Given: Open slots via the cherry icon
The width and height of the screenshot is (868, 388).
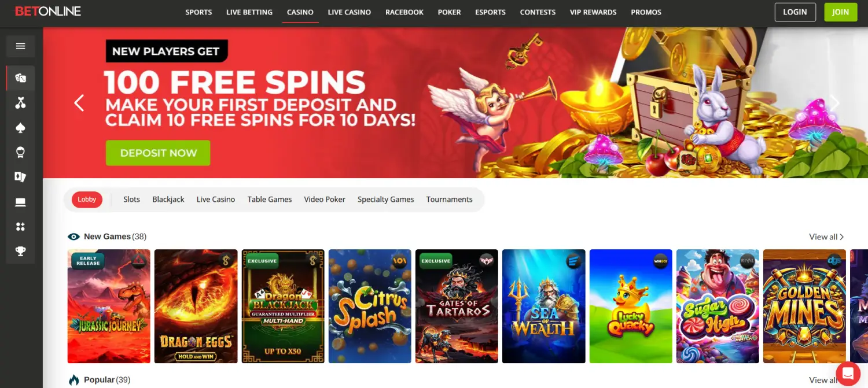Looking at the screenshot, I should (x=21, y=103).
